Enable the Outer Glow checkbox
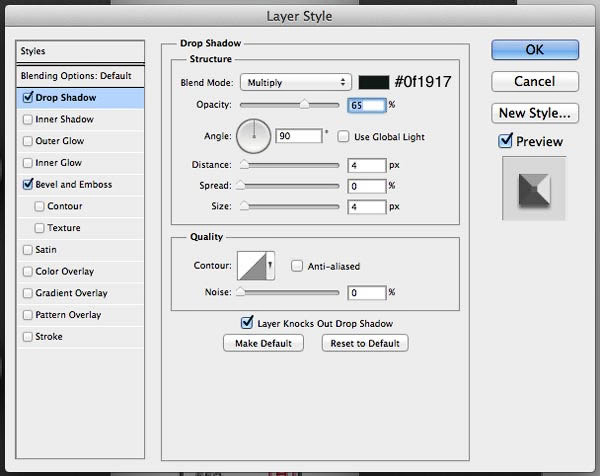 (28, 141)
